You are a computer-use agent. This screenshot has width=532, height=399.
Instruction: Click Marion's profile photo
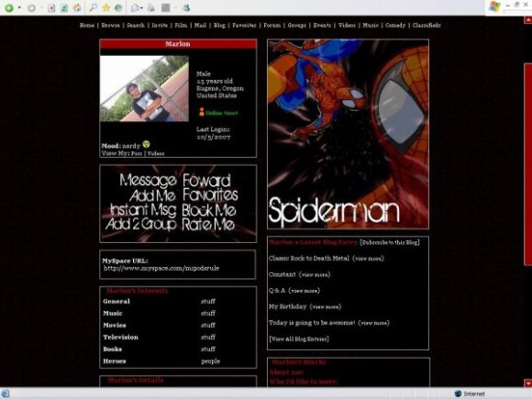144,88
